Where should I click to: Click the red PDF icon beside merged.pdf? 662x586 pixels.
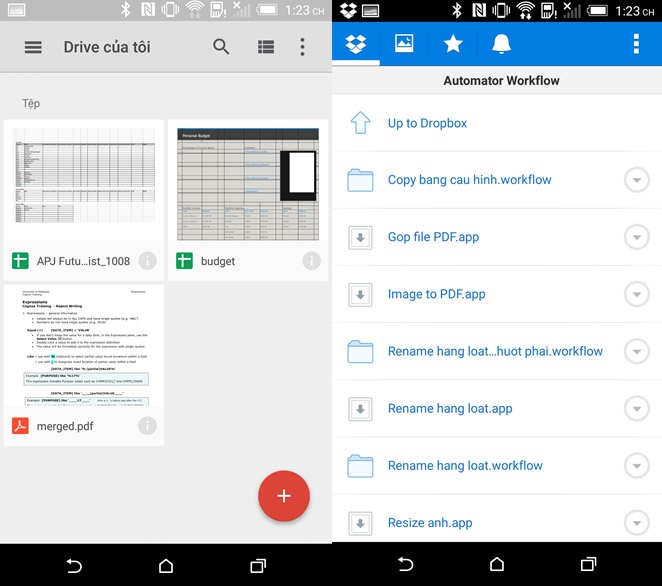point(20,426)
